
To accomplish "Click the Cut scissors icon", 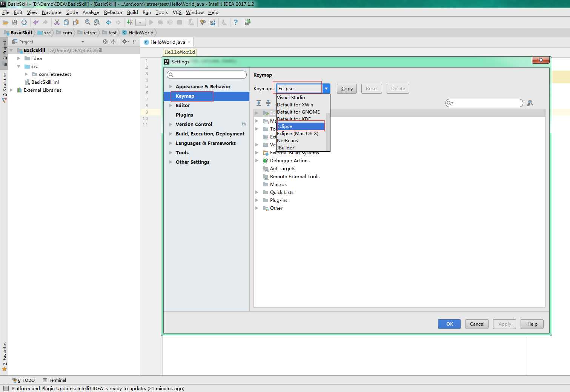I will coord(57,23).
